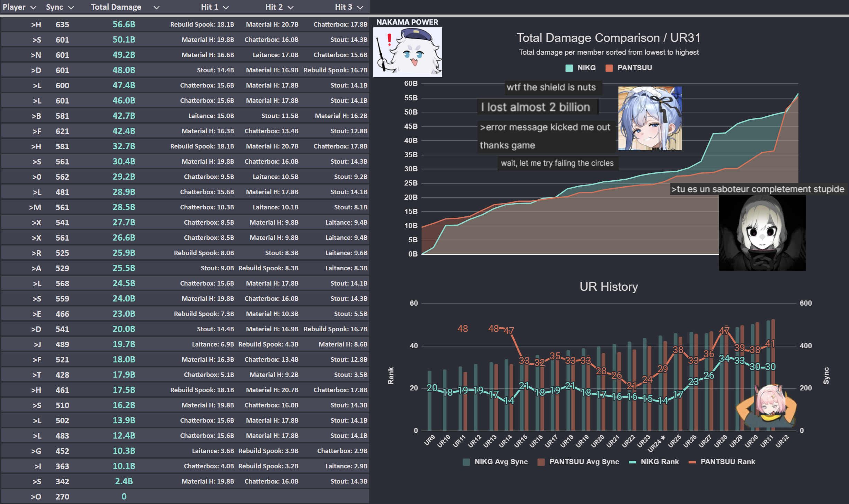The image size is (849, 504).
Task: Click the white mascot with pointer image
Action: (408, 52)
